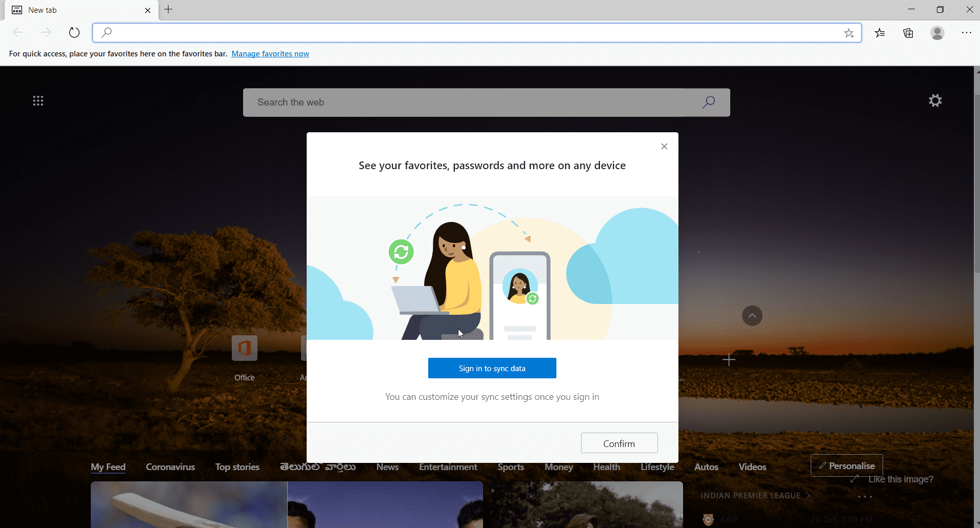The height and width of the screenshot is (528, 980).
Task: Switch to the Sports feed tab
Action: [511, 467]
